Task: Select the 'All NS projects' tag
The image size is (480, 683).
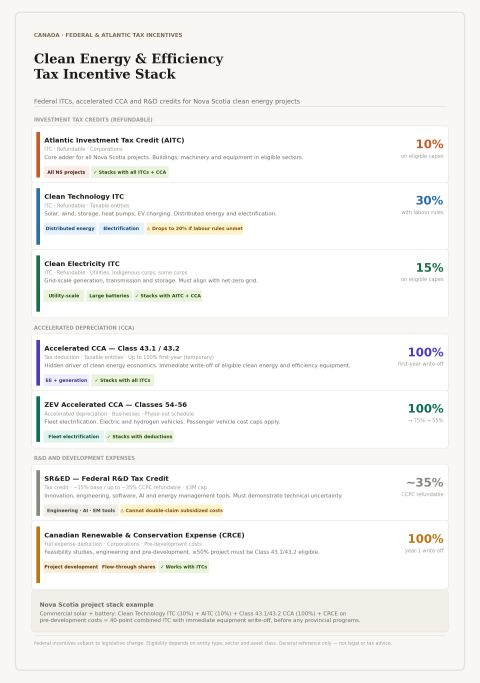Action: pyautogui.click(x=66, y=172)
